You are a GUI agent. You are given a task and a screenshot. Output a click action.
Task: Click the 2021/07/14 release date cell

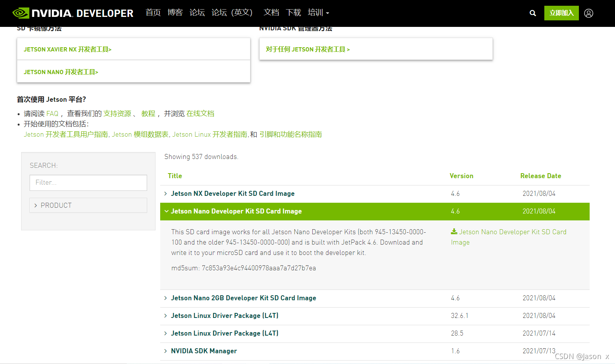point(539,333)
